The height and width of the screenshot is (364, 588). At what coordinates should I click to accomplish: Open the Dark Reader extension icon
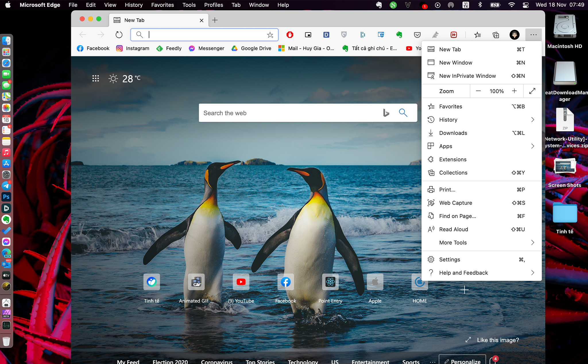tap(326, 35)
